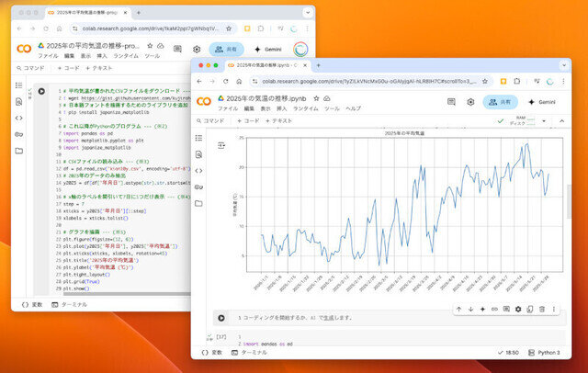Go back in front browser window
The height and width of the screenshot is (373, 588).
coord(199,82)
